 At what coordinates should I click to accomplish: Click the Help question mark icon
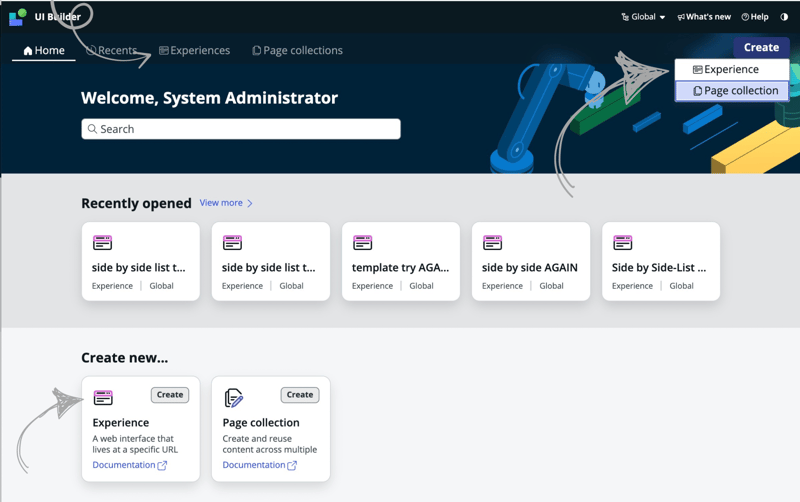point(745,17)
